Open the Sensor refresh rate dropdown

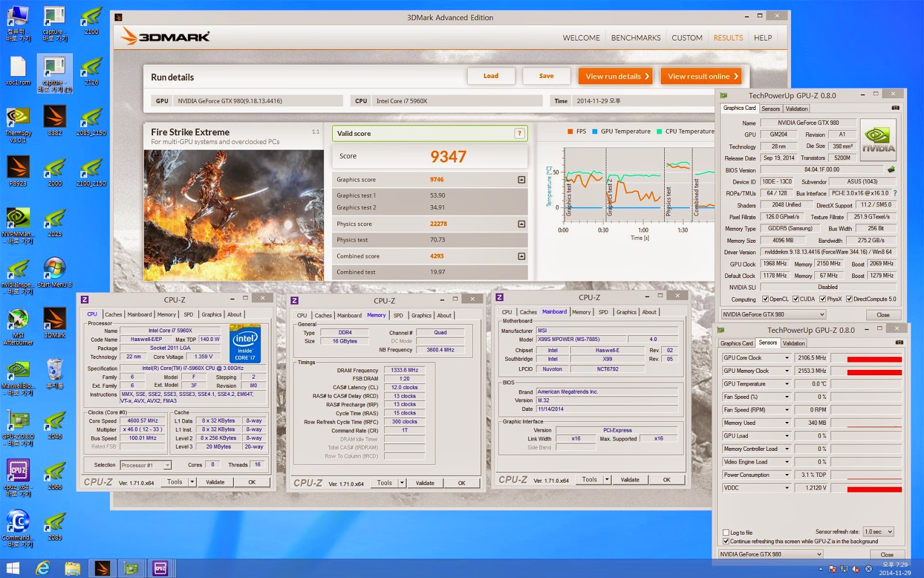click(878, 532)
